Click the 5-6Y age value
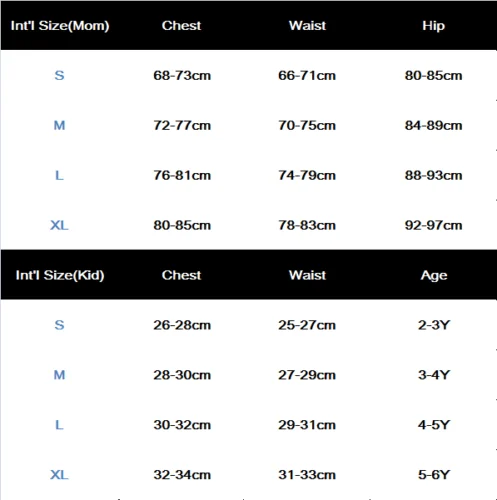 coord(434,475)
